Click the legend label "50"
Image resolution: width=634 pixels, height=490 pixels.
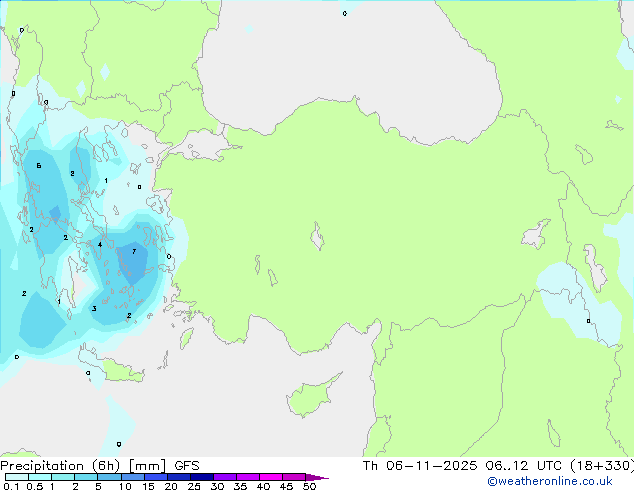tap(309, 486)
